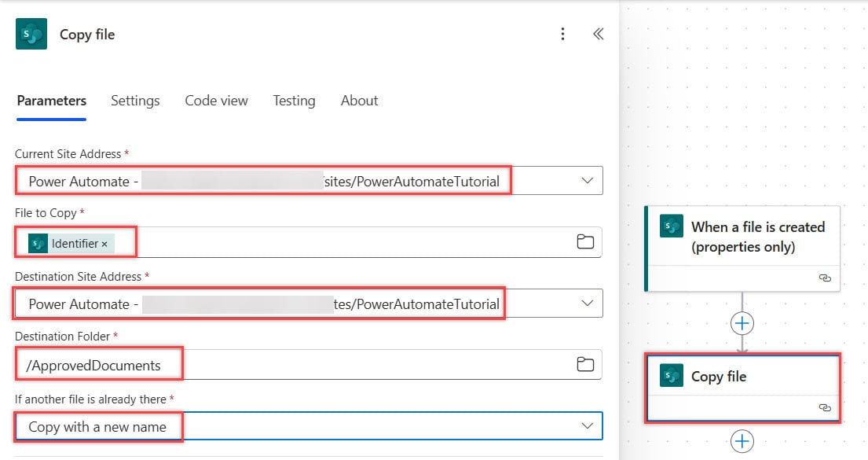Add a step between trigger and Copy file
The image size is (868, 460).
742,323
